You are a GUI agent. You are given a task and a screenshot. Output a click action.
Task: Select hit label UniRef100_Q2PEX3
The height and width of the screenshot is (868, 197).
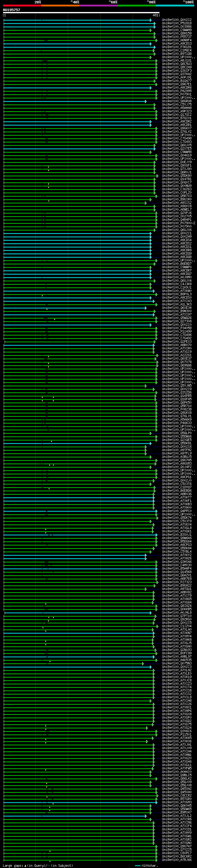[177, 342]
